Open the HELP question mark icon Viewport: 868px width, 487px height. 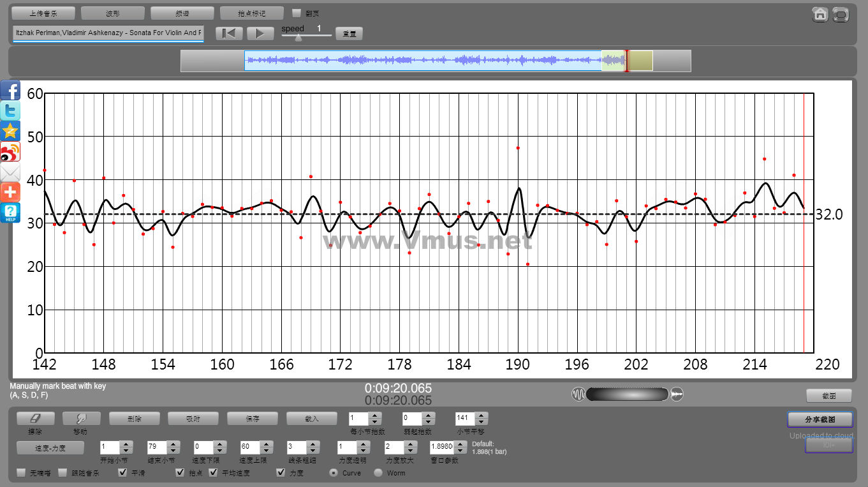point(10,213)
